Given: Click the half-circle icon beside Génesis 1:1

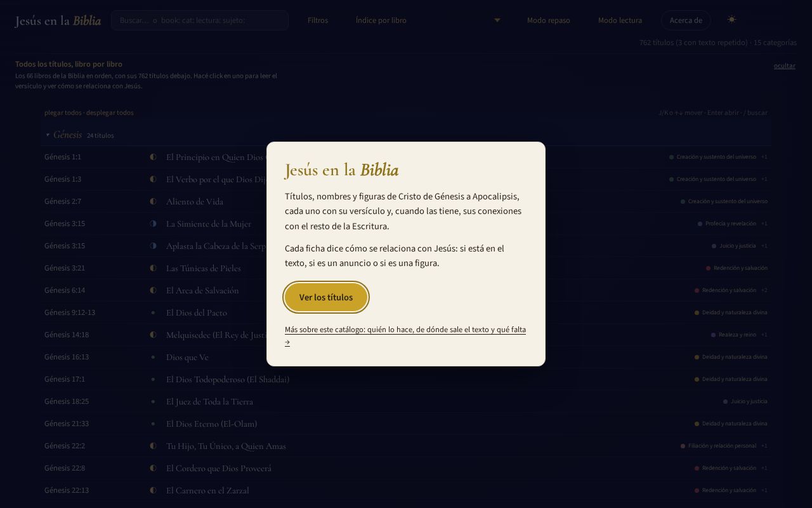Looking at the screenshot, I should tap(153, 157).
